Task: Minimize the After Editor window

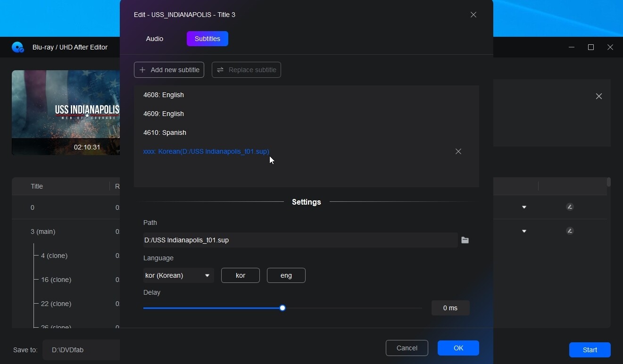Action: coord(572,47)
